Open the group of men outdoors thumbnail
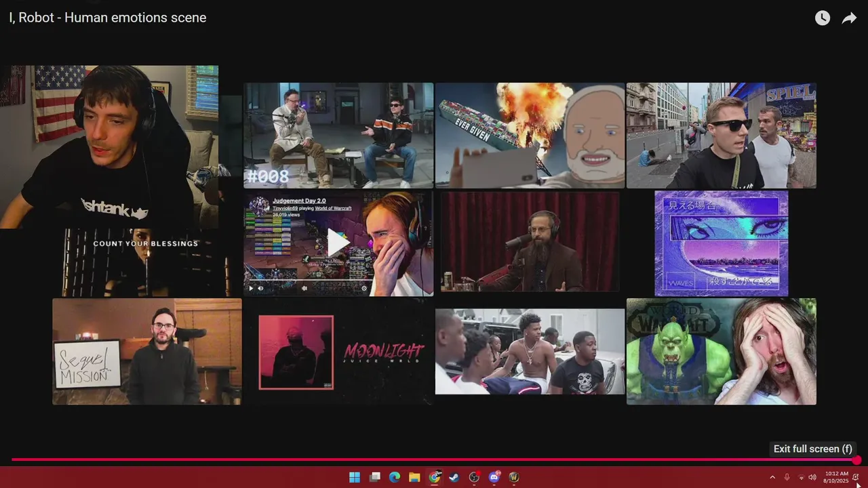The image size is (868, 488). click(x=530, y=352)
